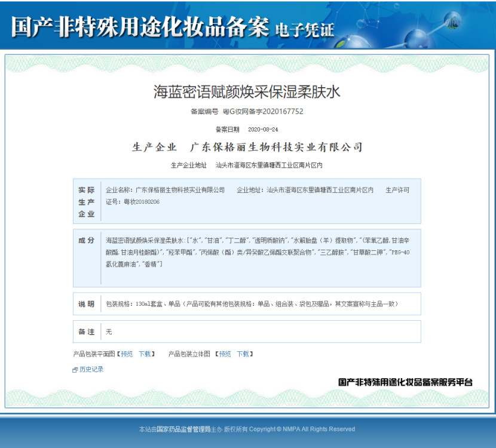Click the 备案日期 label
Screen dimensions: 496x448
(228, 129)
